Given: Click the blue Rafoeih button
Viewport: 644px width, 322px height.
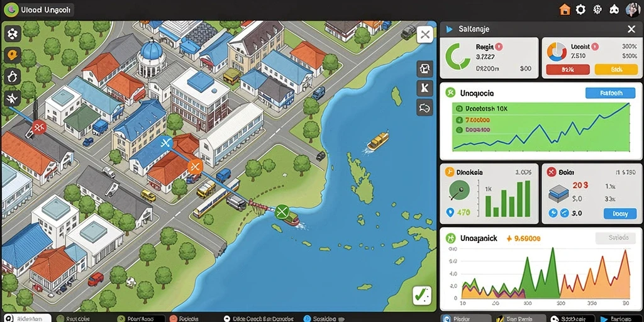Looking at the screenshot, I should (x=610, y=93).
